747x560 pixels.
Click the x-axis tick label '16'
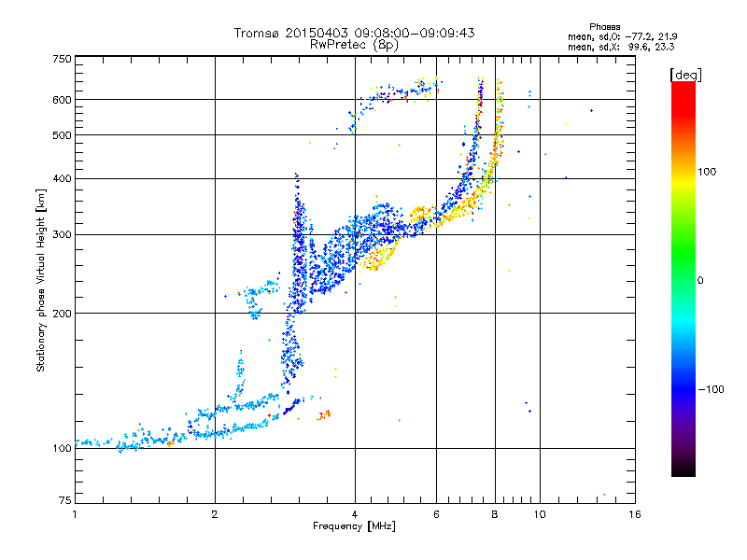coord(635,514)
